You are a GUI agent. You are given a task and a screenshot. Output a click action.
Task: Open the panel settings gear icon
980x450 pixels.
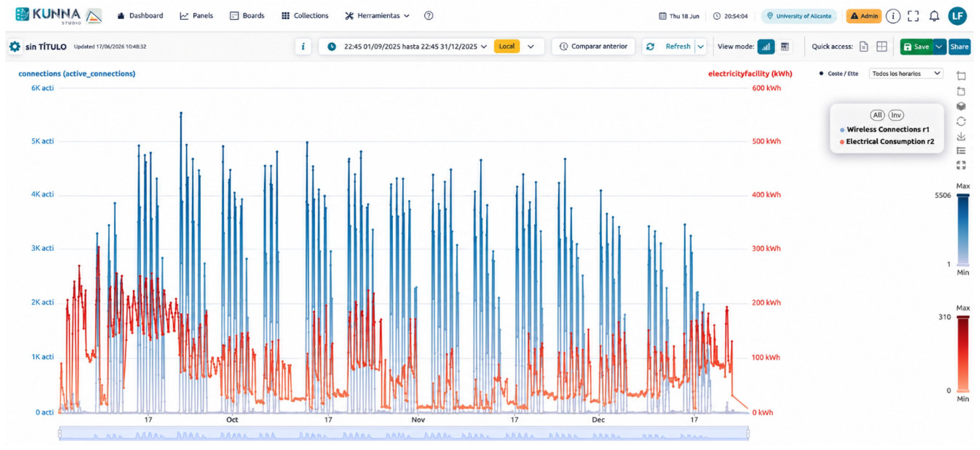[15, 47]
